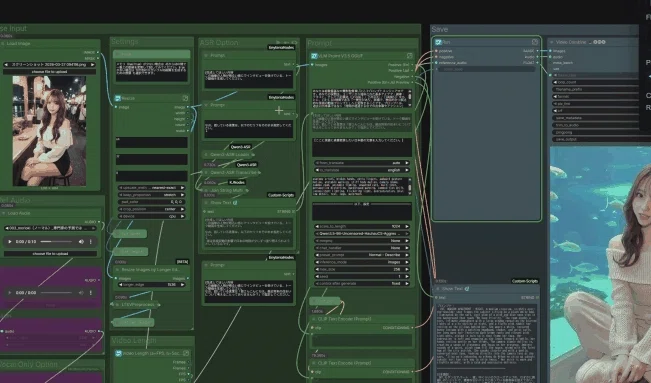Mute audio in the purple audio player
Image resolution: width=651 pixels, height=383 pixels.
pyautogui.click(x=81, y=292)
